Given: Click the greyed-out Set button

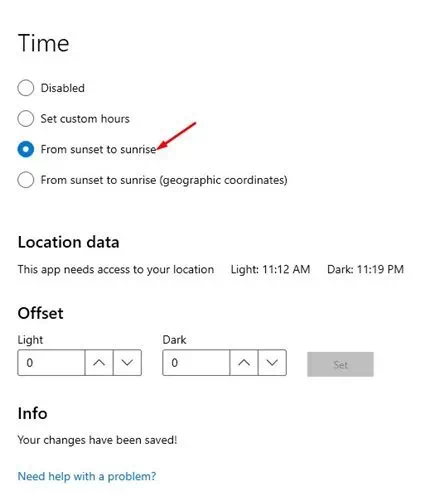Looking at the screenshot, I should (340, 364).
